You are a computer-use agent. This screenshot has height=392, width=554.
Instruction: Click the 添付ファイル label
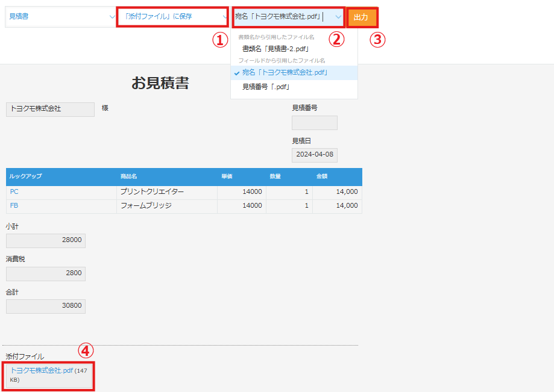pyautogui.click(x=25, y=356)
